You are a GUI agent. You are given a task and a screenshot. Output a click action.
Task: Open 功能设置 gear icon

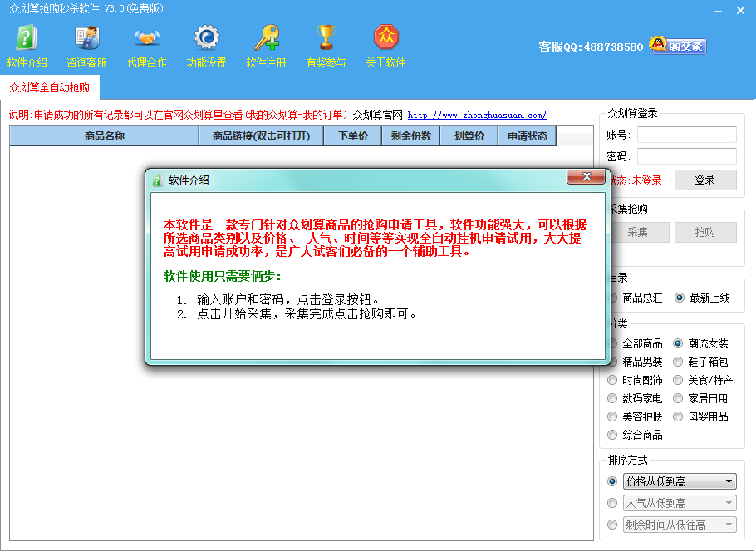click(x=206, y=37)
